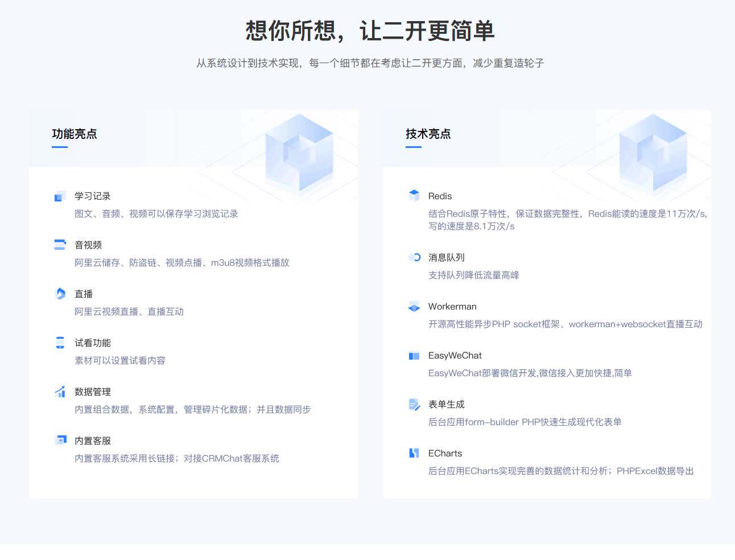Click the Workerman framework icon
Image resolution: width=735 pixels, height=560 pixels.
pos(414,307)
